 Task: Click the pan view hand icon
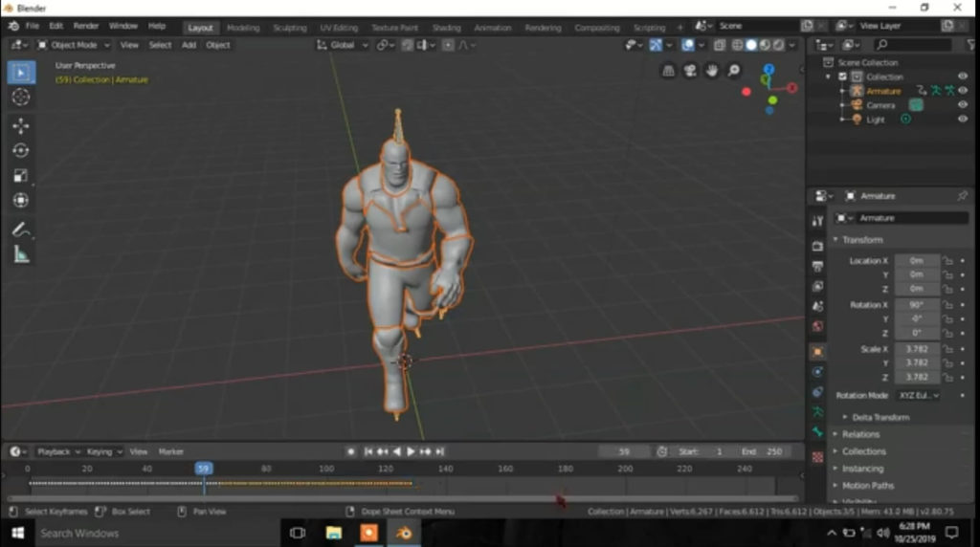(x=712, y=71)
